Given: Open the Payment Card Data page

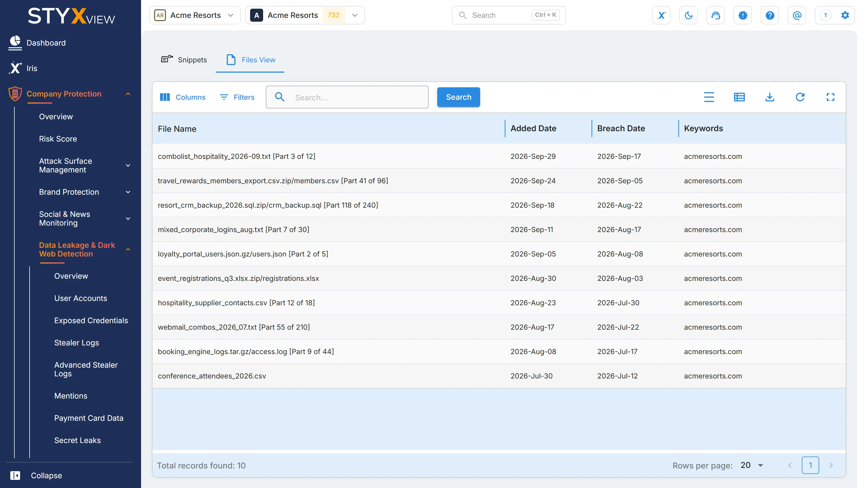Looking at the screenshot, I should click(89, 418).
